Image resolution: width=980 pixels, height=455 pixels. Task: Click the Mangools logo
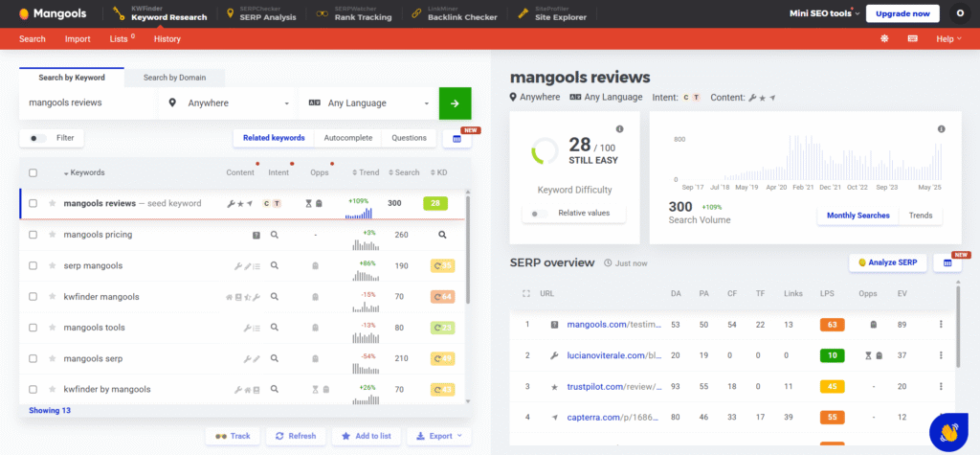pos(53,13)
